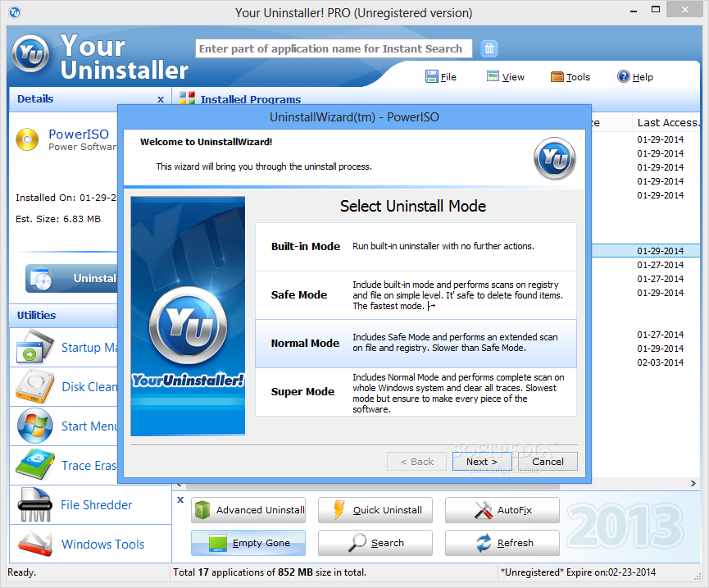Open the File menu
Image resolution: width=709 pixels, height=588 pixels.
(441, 77)
